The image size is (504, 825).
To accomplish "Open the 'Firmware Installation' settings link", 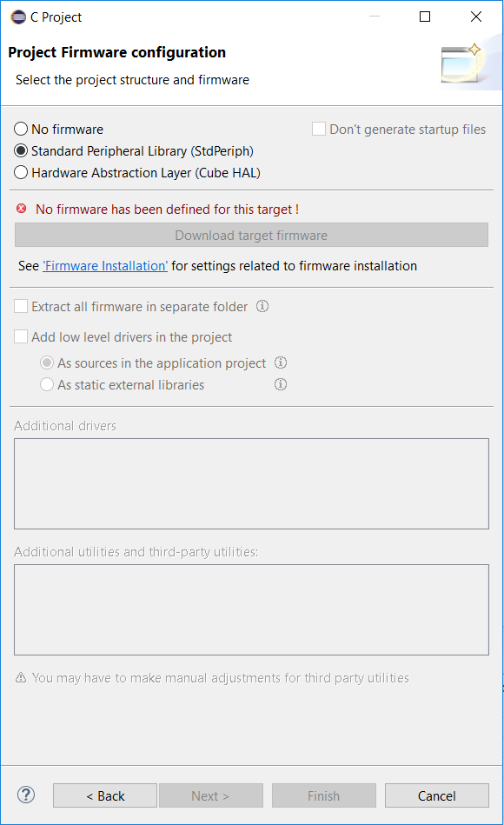I will pyautogui.click(x=105, y=266).
